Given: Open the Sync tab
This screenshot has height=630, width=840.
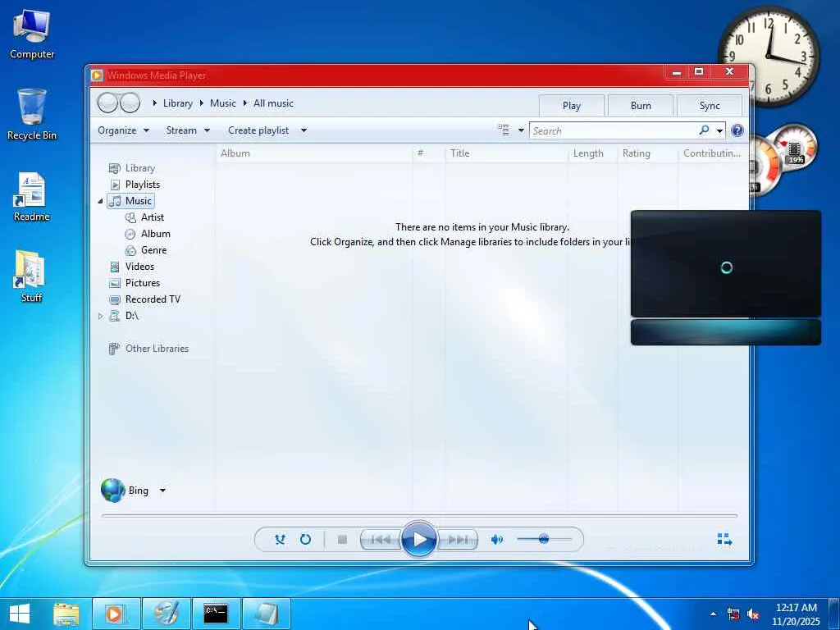Looking at the screenshot, I should (710, 106).
